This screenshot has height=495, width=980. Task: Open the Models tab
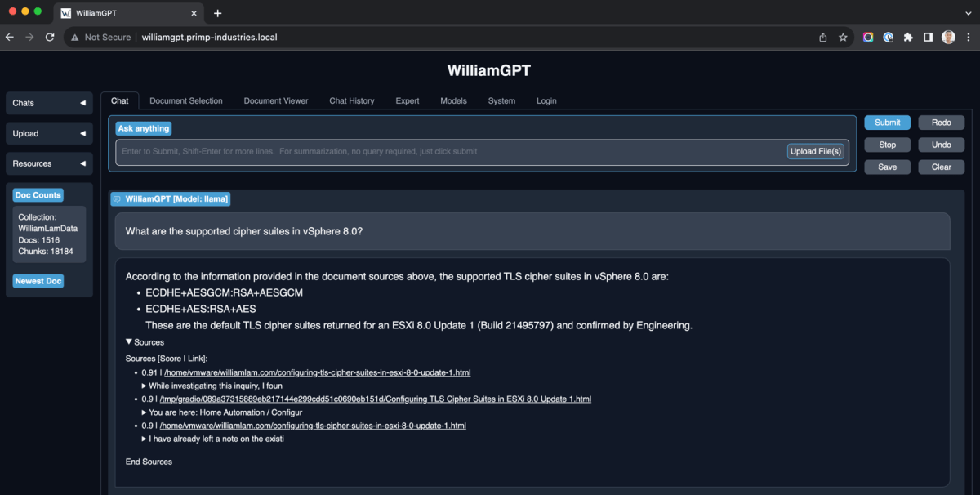(x=453, y=100)
